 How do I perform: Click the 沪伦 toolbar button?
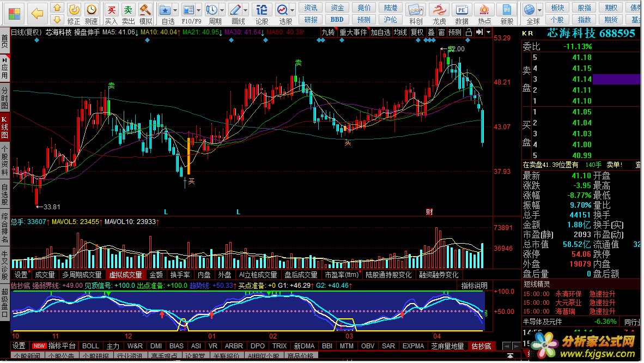[x=390, y=19]
